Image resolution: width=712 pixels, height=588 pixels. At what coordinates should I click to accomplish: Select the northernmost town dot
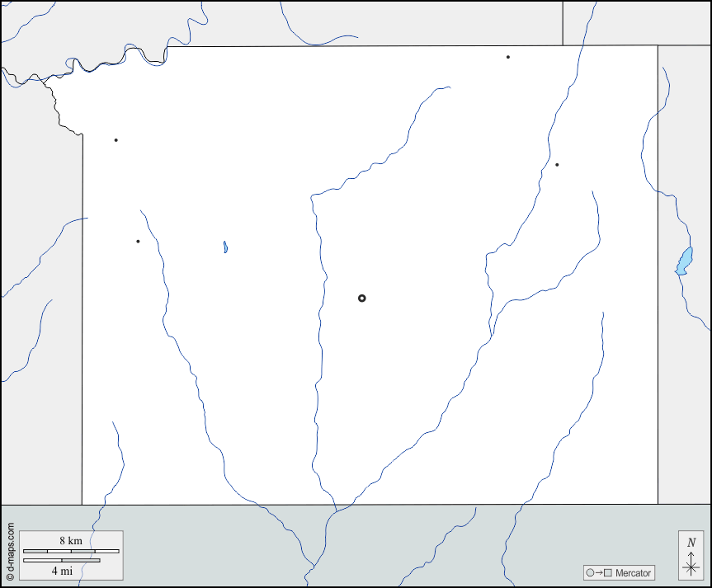click(507, 57)
